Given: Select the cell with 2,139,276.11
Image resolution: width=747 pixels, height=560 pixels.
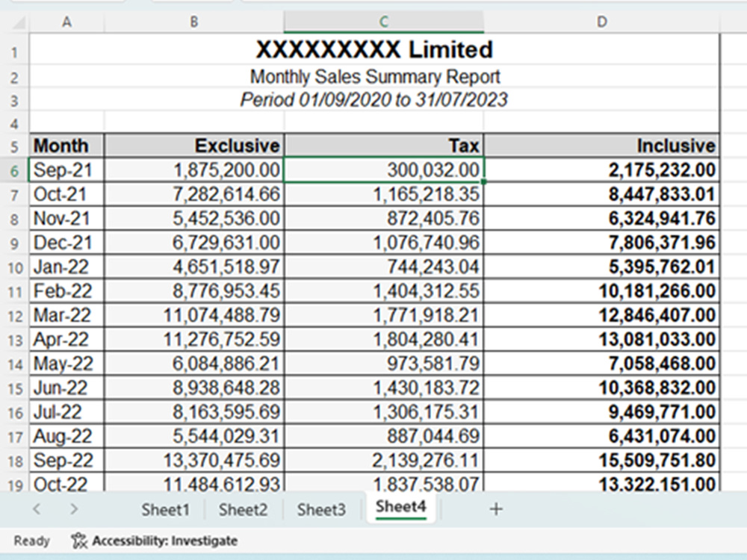Looking at the screenshot, I should click(x=384, y=461).
